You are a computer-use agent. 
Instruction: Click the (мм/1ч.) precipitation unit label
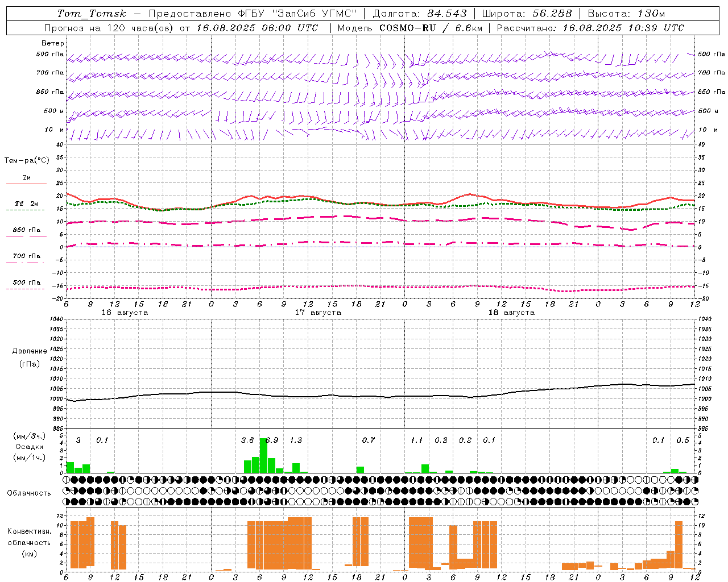click(x=29, y=458)
